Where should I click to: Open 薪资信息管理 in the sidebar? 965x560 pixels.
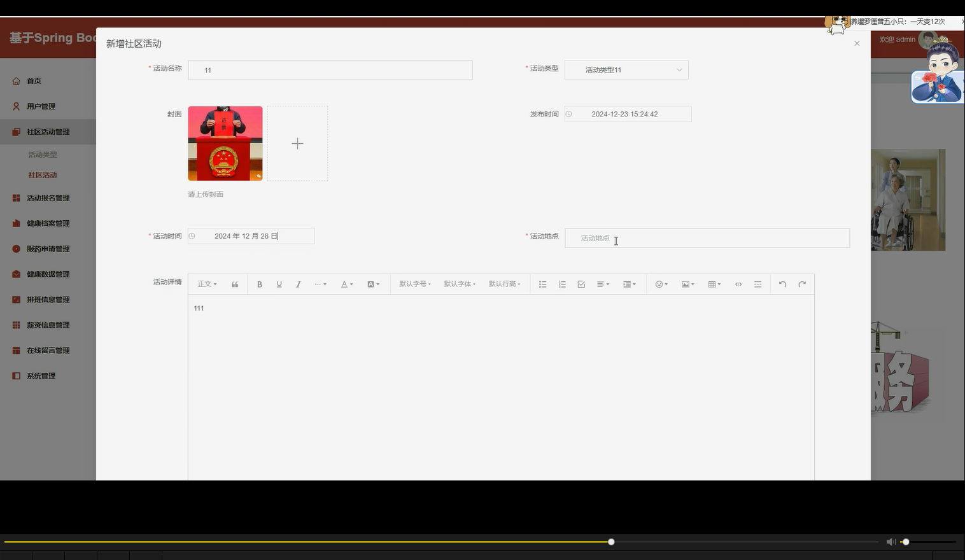[x=48, y=325]
